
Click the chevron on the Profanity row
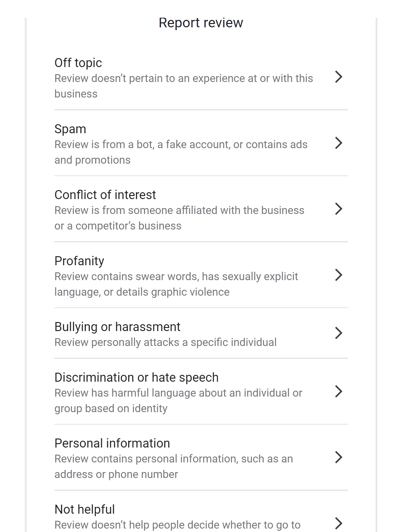(x=339, y=275)
